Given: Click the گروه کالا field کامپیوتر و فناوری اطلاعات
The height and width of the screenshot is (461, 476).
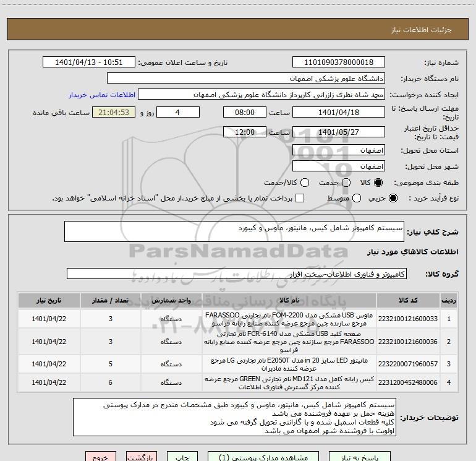Looking at the screenshot, I should click(x=237, y=274).
